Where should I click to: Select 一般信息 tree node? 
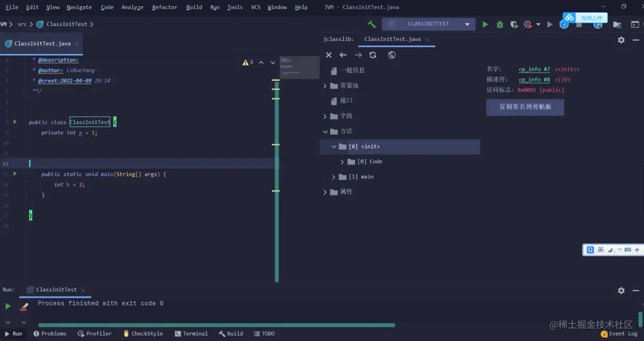(x=353, y=70)
